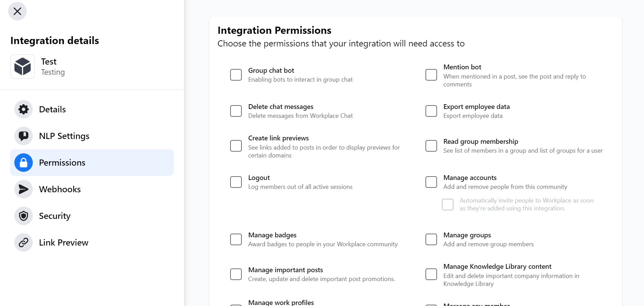This screenshot has height=306, width=644.
Task: Open the Security shield icon
Action: click(24, 216)
